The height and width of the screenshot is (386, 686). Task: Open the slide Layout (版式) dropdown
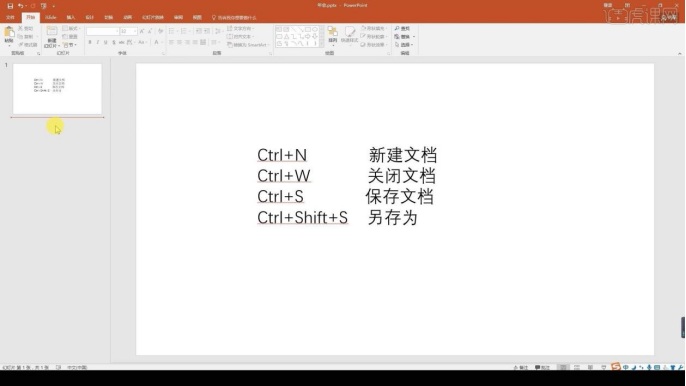(x=71, y=28)
